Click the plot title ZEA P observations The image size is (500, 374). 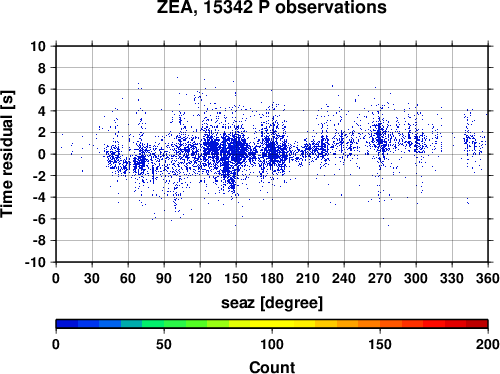click(272, 7)
